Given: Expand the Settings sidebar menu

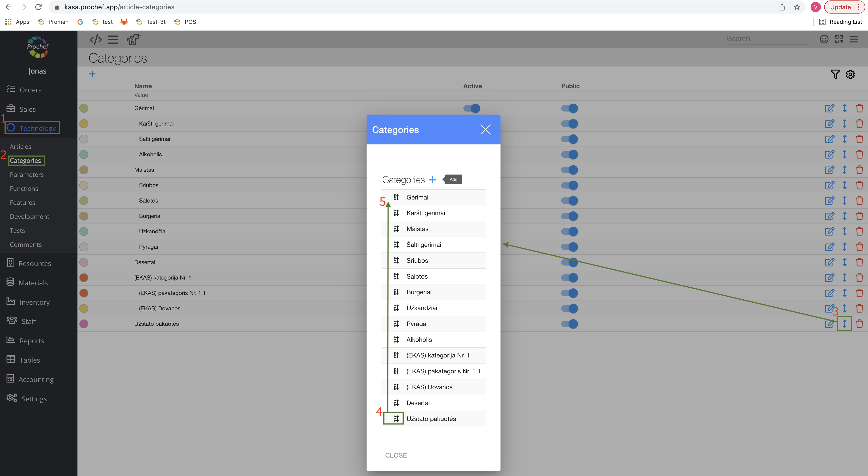Looking at the screenshot, I should click(34, 399).
